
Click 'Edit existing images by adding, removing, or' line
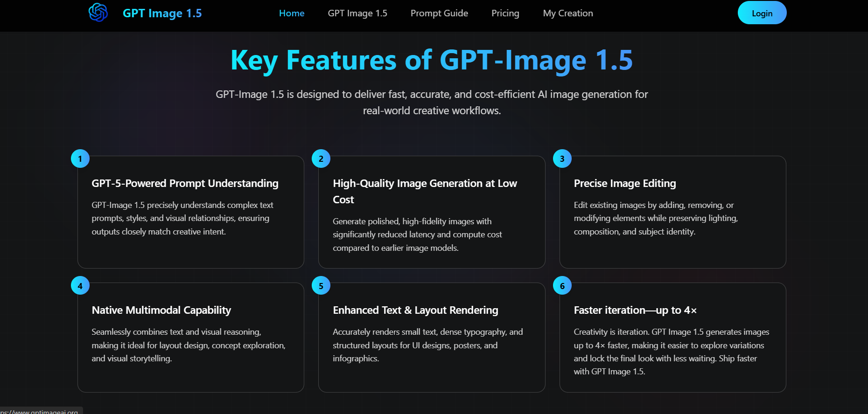pos(654,205)
